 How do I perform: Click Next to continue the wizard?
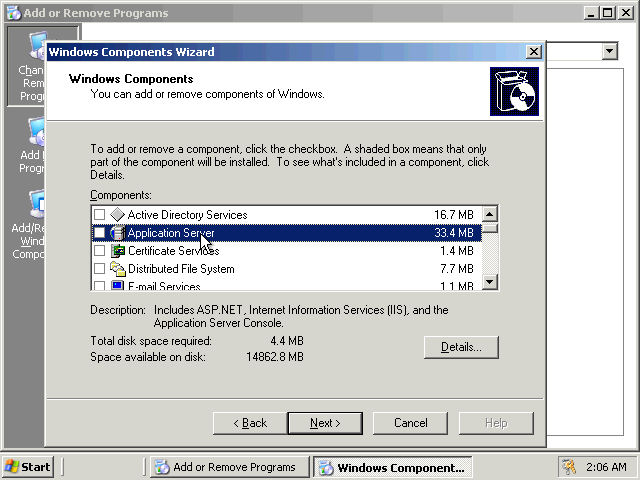pyautogui.click(x=325, y=423)
